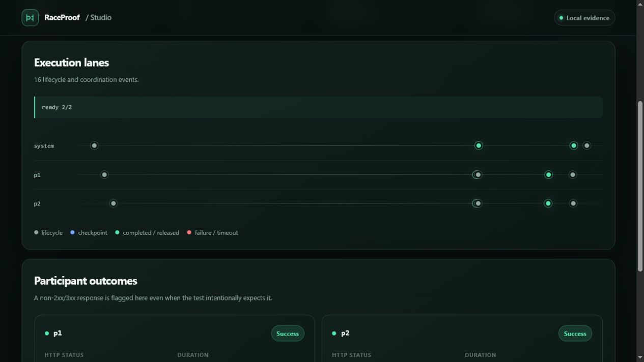Screen dimensions: 644x362
Task: Click the Success badge on p1 card
Action: coord(288,334)
